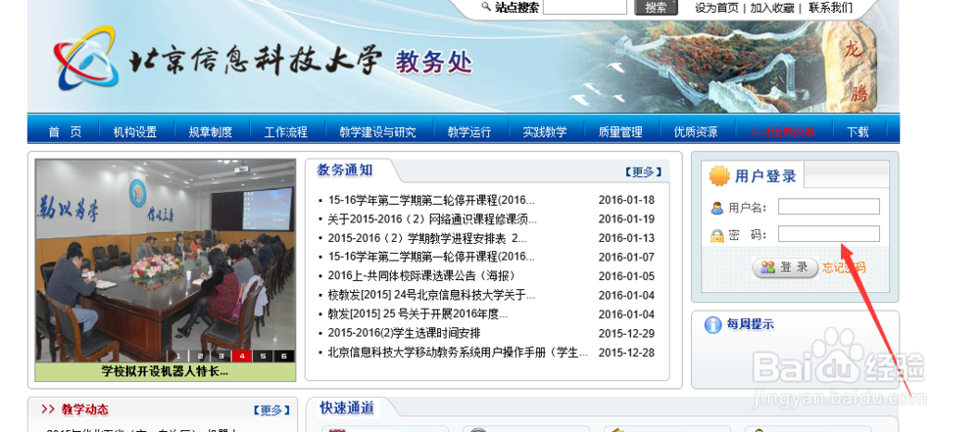The image size is (980, 432).
Task: Open the 下载 menu
Action: (x=857, y=132)
